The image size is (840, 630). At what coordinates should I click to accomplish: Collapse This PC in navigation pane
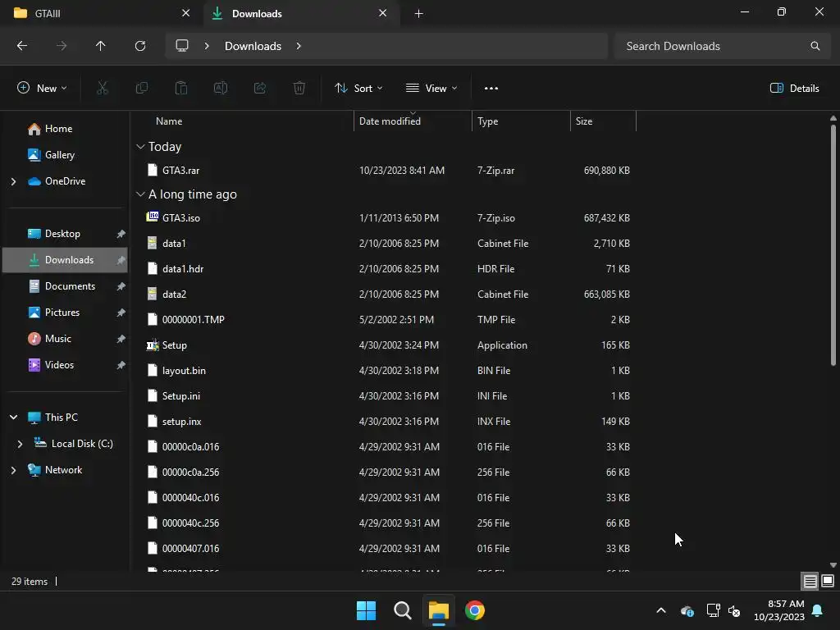[13, 418]
